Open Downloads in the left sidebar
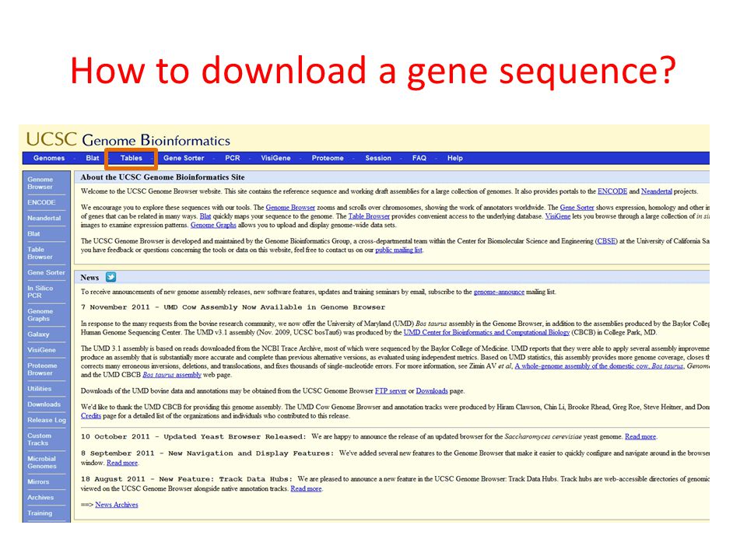This screenshot has height=560, width=747. point(44,404)
